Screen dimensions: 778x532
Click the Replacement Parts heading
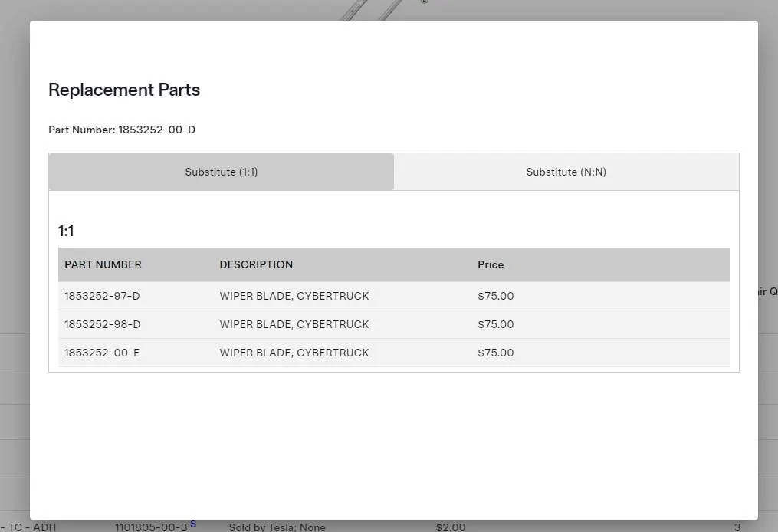(x=124, y=90)
